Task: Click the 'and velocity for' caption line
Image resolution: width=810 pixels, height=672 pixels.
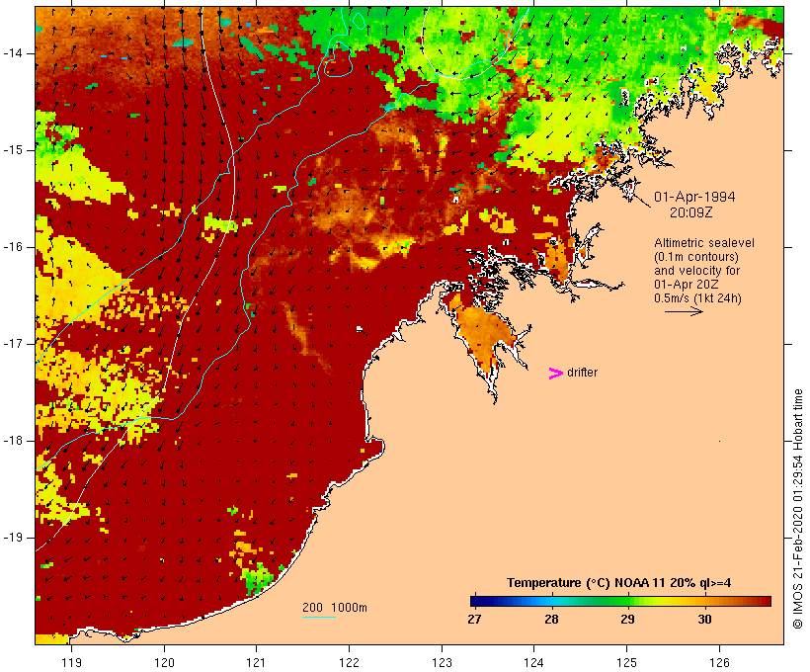Action: coord(696,271)
